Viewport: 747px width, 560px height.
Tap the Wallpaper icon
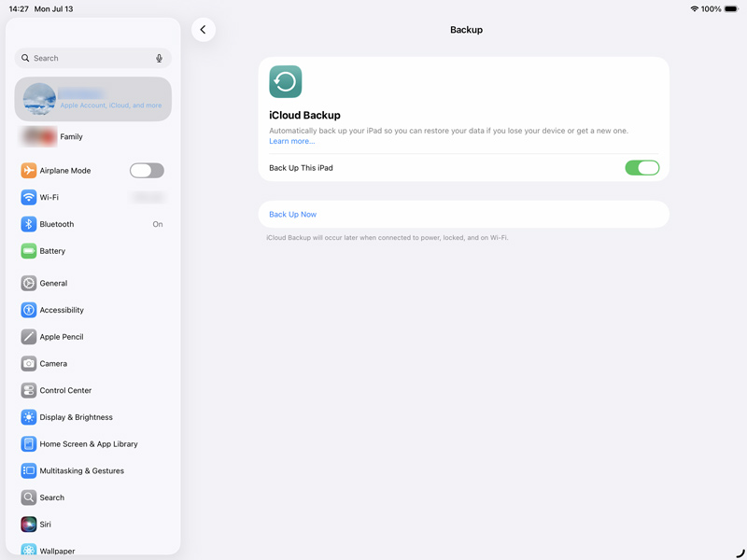[x=29, y=550]
